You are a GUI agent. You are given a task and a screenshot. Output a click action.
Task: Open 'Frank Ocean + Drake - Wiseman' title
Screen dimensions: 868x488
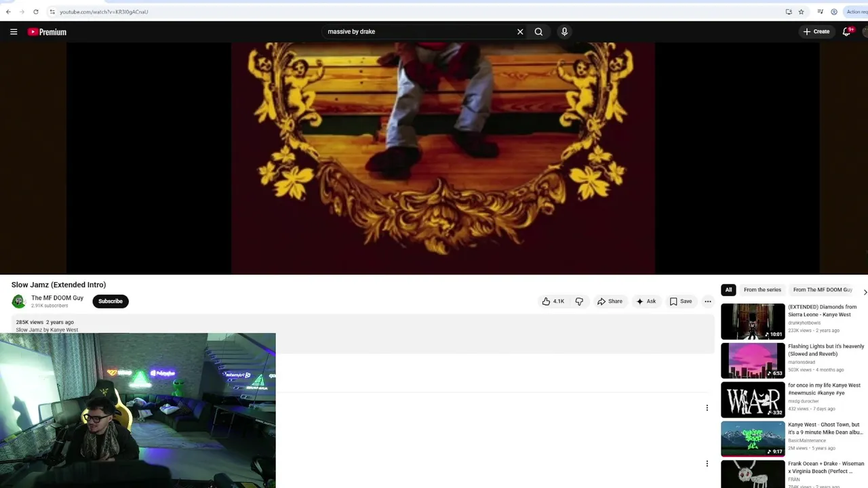826,468
